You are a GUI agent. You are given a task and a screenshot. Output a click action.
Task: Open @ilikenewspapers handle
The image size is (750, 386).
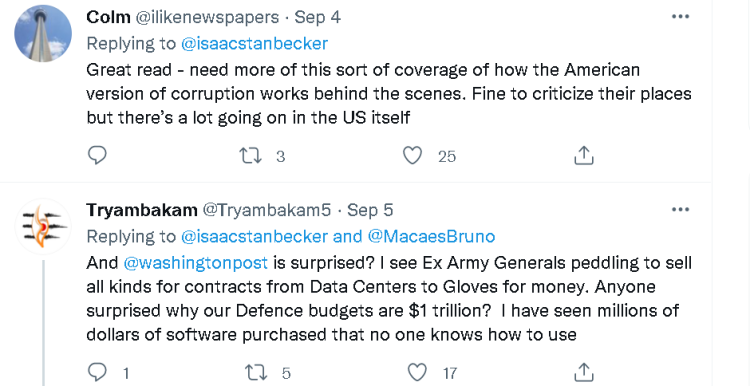[207, 18]
